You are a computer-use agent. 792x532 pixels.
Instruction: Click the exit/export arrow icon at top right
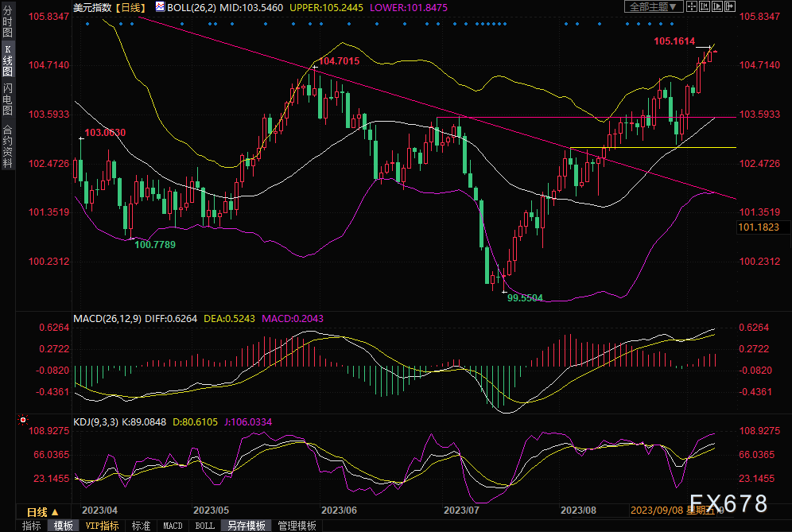(x=730, y=6)
